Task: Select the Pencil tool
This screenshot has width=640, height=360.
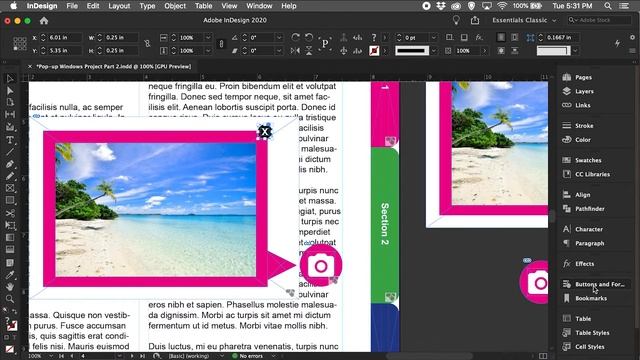Action: coord(10,176)
